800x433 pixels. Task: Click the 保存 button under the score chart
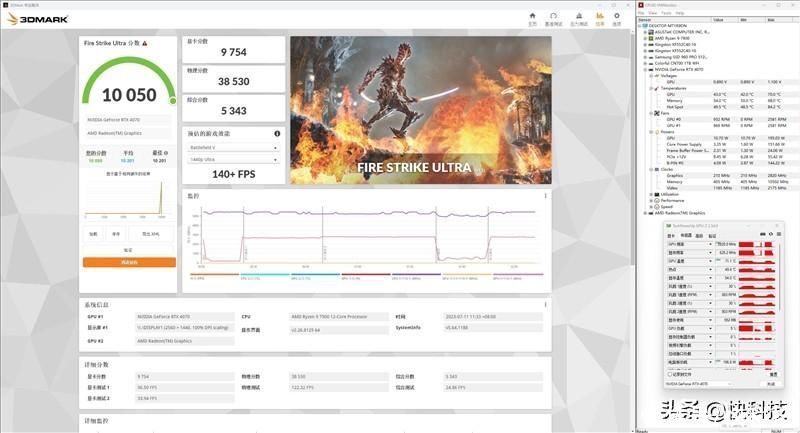point(116,234)
